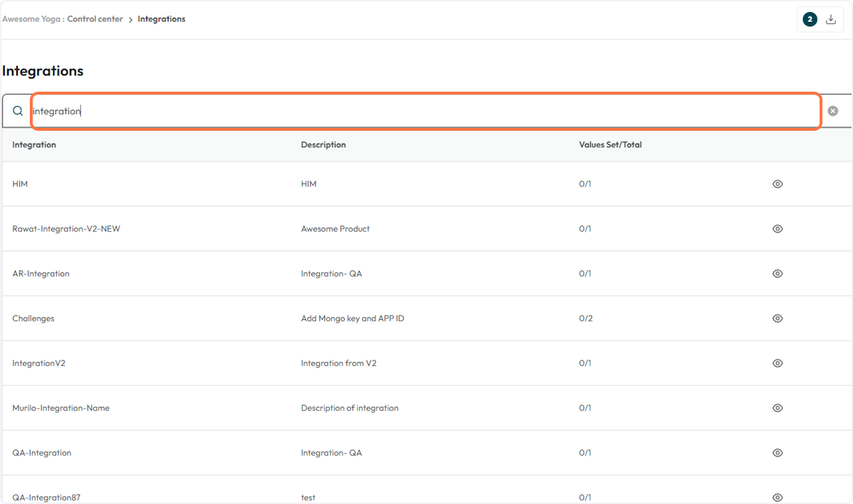Click the Integration column header
853x504 pixels.
pyautogui.click(x=34, y=144)
